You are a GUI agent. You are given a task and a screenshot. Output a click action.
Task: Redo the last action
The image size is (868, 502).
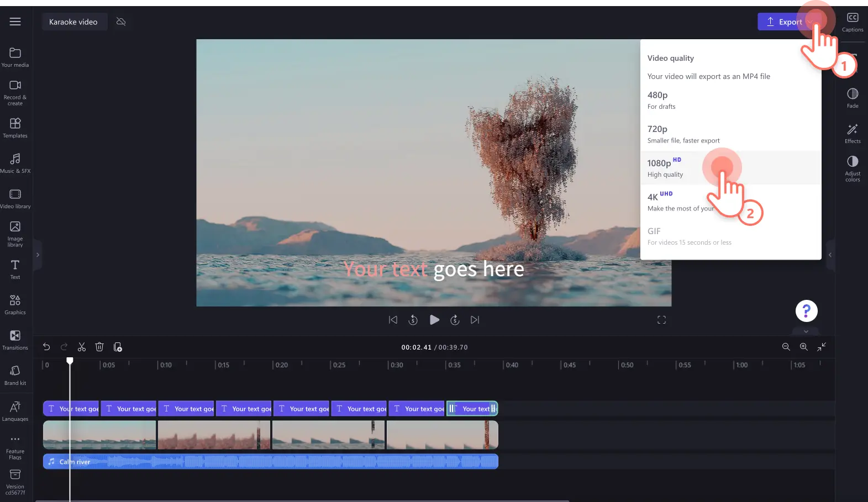pyautogui.click(x=64, y=347)
